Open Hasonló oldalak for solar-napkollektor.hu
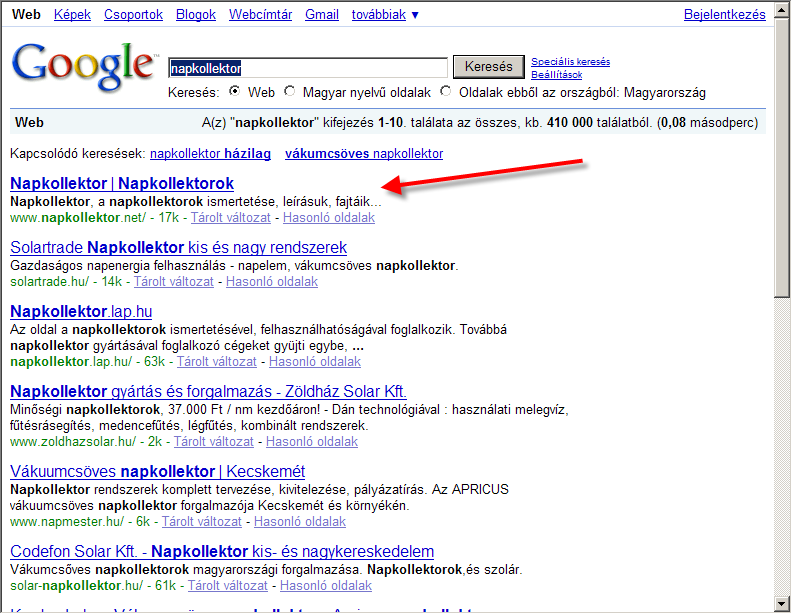The image size is (792, 614). pyautogui.click(x=326, y=586)
